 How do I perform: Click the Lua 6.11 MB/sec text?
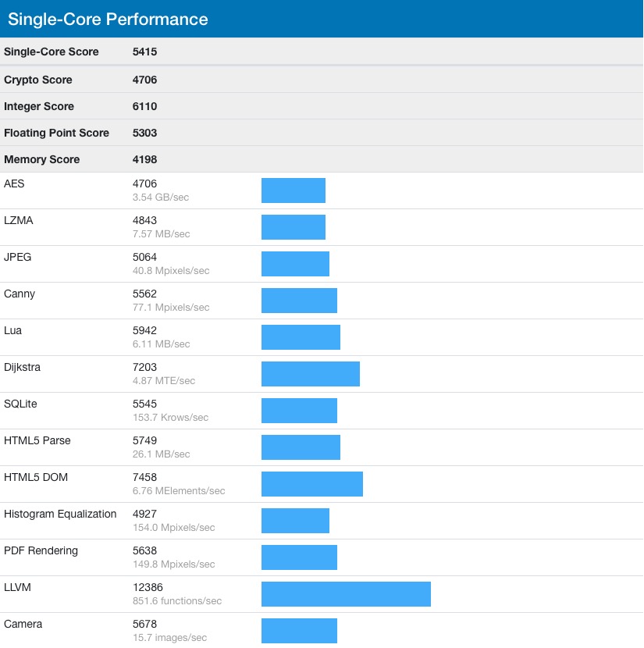pos(161,344)
